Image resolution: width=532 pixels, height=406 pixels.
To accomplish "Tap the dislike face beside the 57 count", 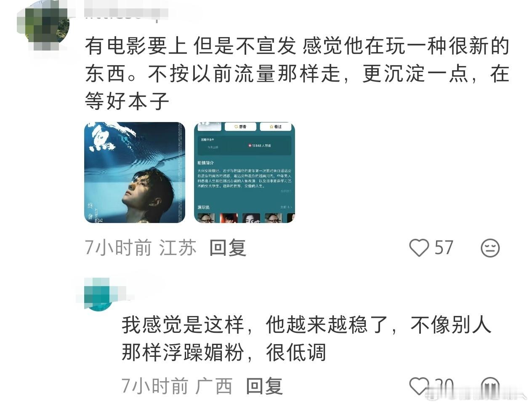I will [490, 248].
